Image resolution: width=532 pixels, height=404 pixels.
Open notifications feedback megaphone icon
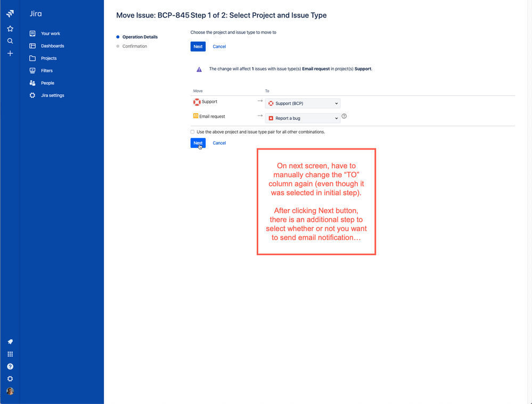point(10,342)
